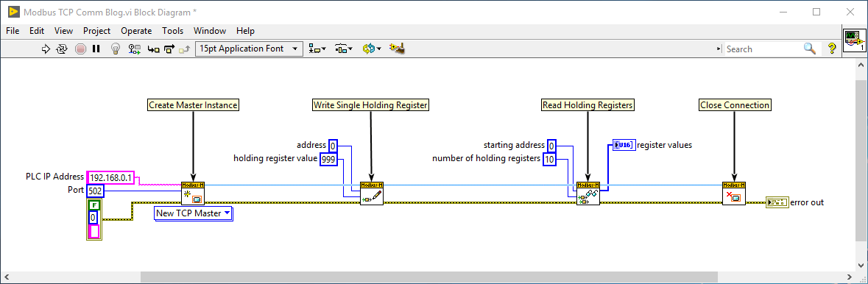This screenshot has width=868, height=284.
Task: Click the yellow context help question mark
Action: [831, 49]
